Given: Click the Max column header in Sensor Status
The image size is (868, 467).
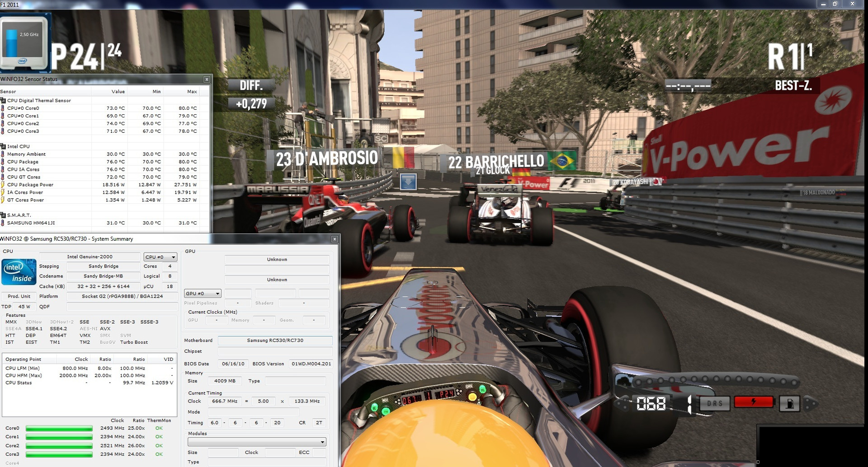Looking at the screenshot, I should pyautogui.click(x=181, y=92).
